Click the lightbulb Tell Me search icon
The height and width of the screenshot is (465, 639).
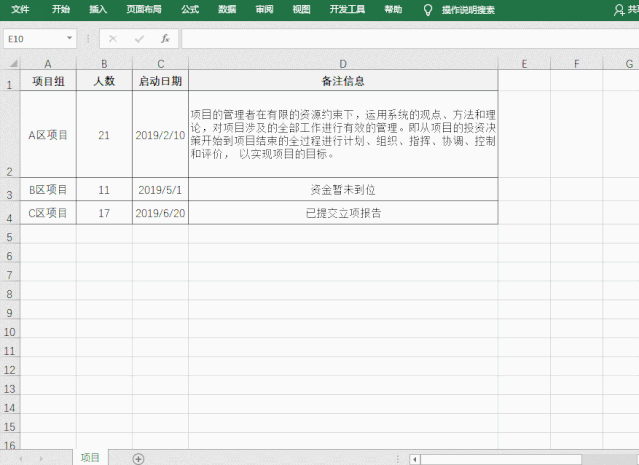point(428,9)
